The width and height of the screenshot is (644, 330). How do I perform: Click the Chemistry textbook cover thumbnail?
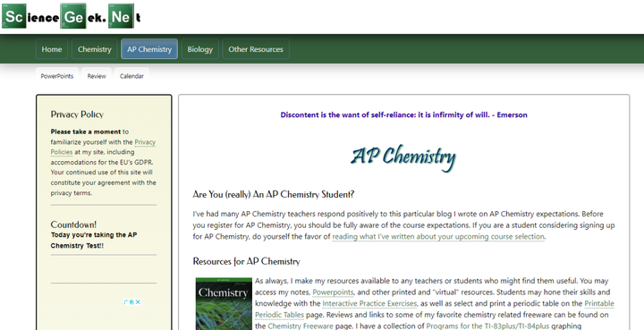click(x=224, y=304)
